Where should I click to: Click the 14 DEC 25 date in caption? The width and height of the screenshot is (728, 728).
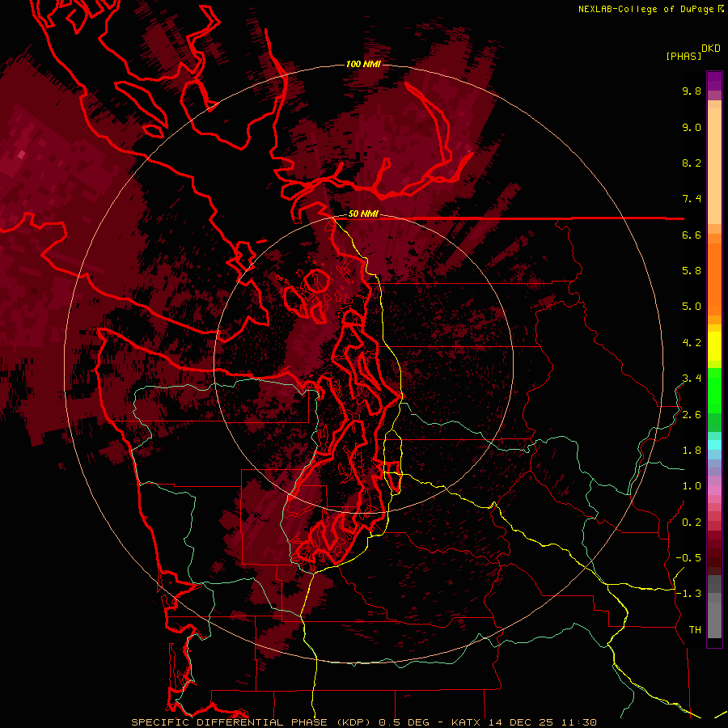tap(521, 722)
